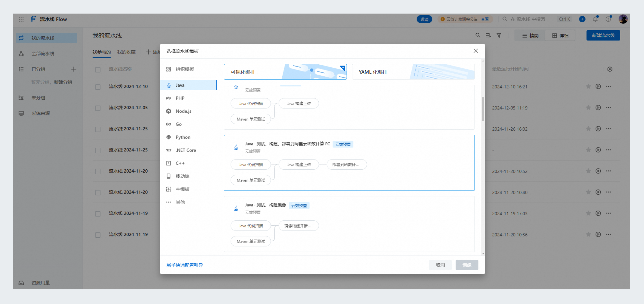Select Node.js template category
The width and height of the screenshot is (644, 304).
(x=189, y=111)
